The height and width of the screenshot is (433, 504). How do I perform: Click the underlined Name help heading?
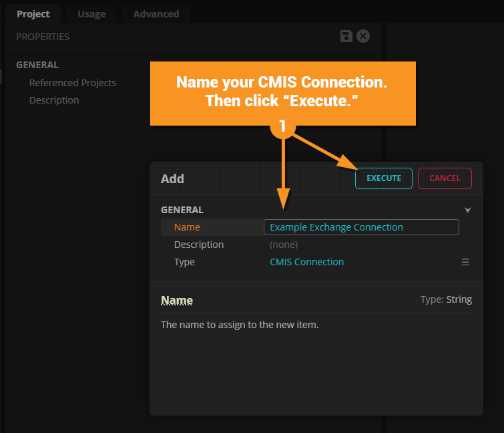click(177, 300)
